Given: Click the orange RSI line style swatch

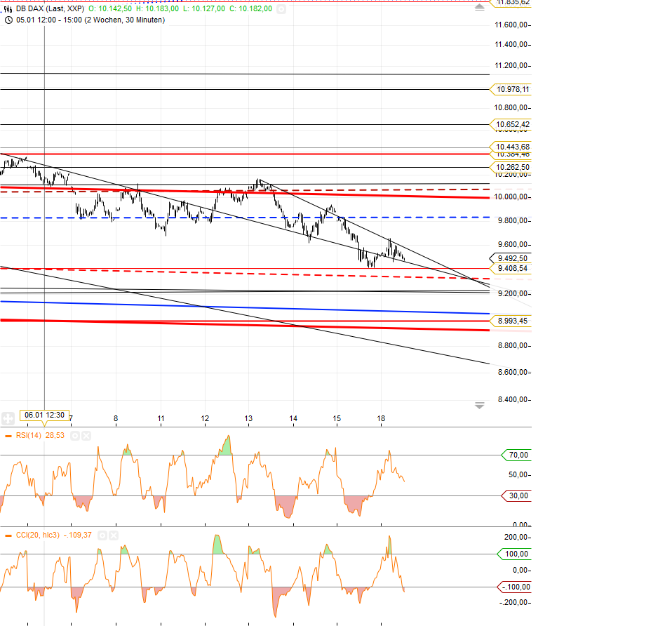Looking at the screenshot, I should point(8,436).
